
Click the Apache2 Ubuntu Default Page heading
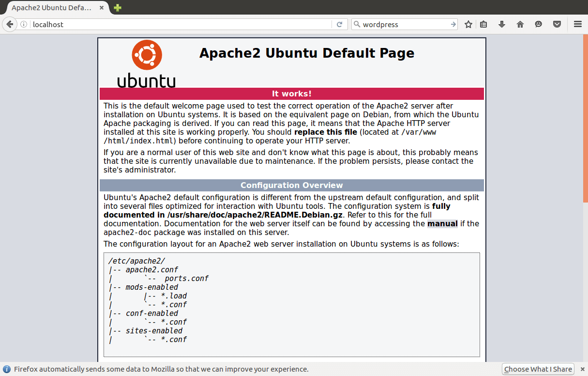307,53
